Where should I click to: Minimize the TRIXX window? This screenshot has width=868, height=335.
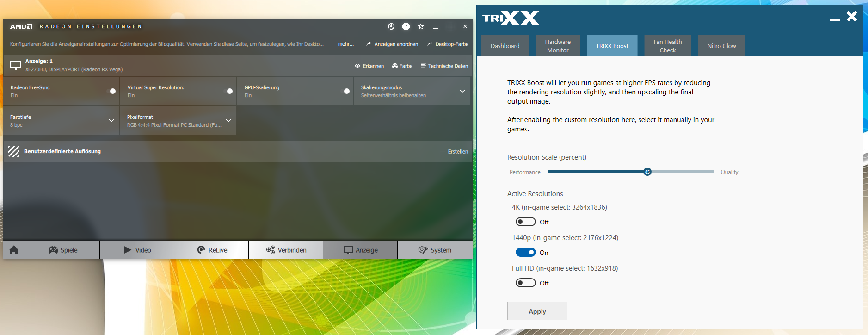click(835, 19)
